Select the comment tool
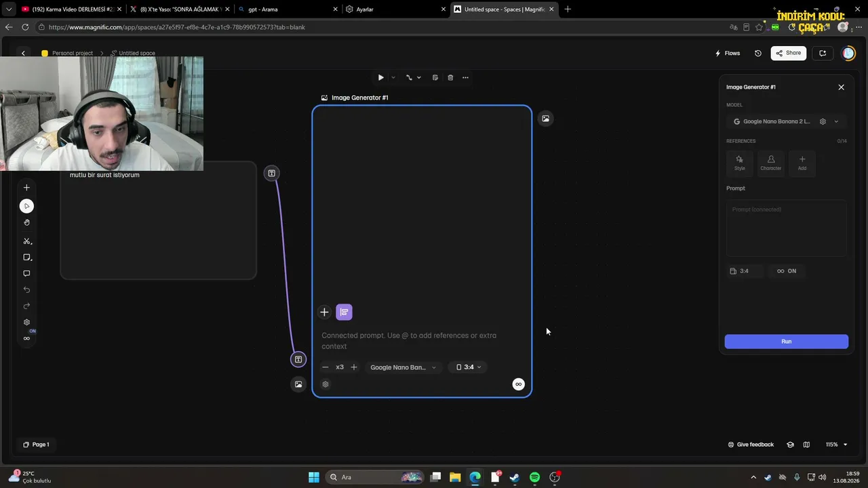 [26, 274]
